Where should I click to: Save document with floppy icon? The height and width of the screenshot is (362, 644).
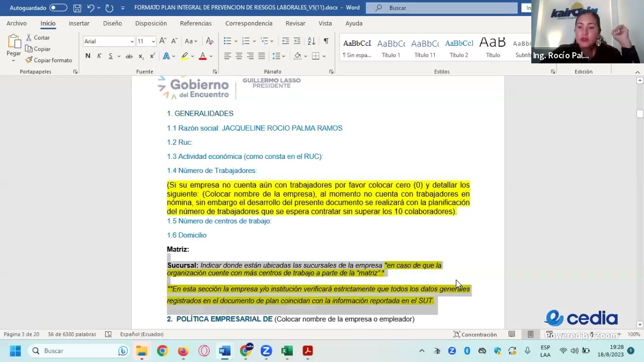pos(77,8)
